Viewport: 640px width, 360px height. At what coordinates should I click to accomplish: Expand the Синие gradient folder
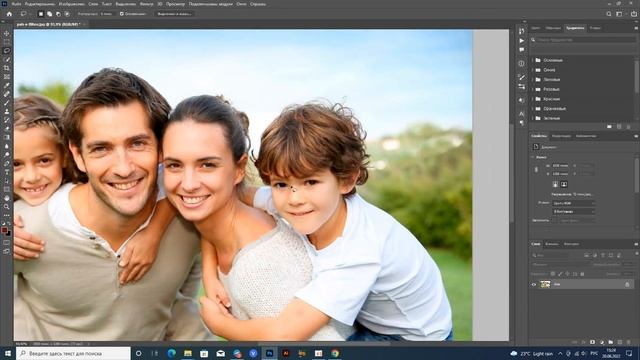(533, 70)
